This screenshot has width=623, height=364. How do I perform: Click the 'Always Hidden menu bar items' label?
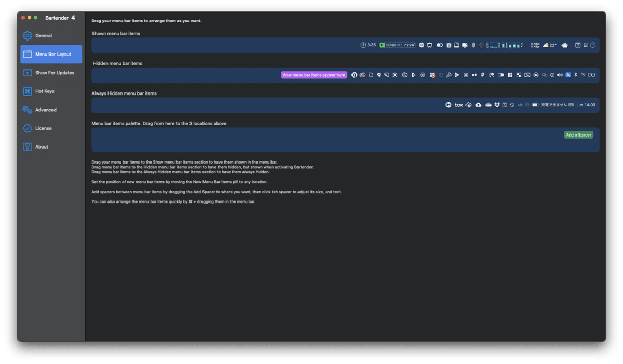[x=124, y=93]
